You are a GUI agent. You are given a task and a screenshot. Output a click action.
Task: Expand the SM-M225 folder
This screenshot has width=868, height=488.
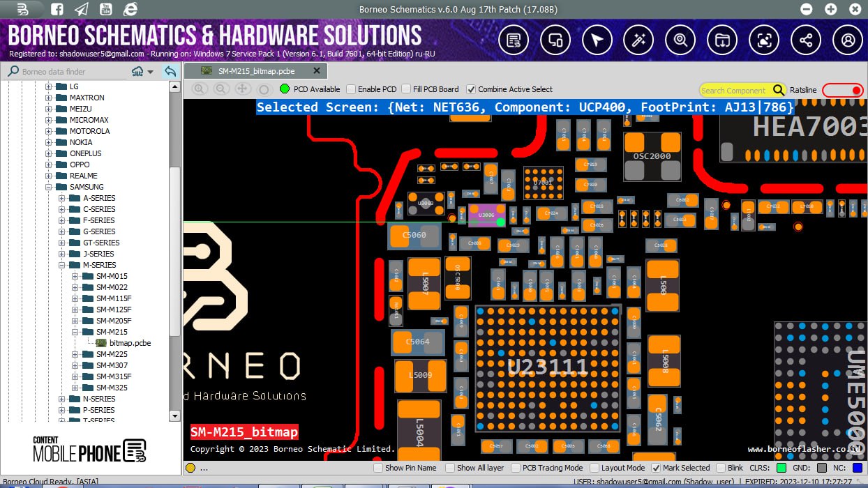pyautogui.click(x=75, y=354)
